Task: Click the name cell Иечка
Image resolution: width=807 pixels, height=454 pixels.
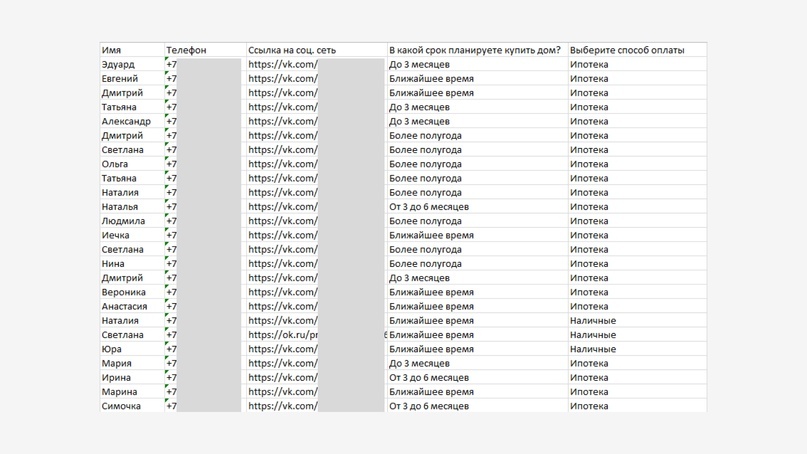Action: (132, 235)
